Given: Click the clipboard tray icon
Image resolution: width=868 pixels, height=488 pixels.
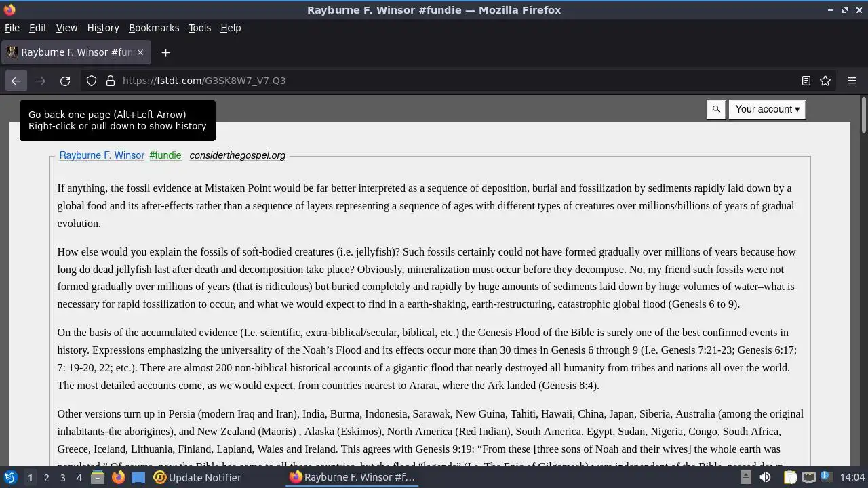Looking at the screenshot, I should pyautogui.click(x=790, y=478).
